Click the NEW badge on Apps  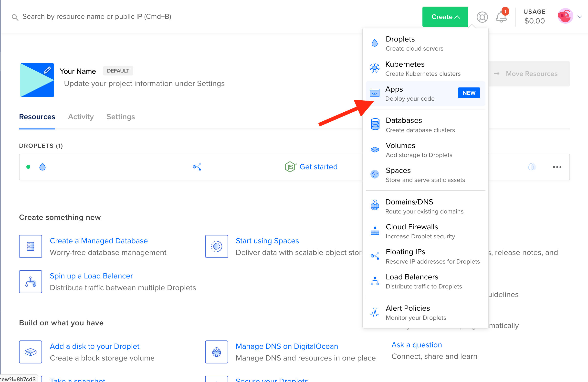tap(469, 93)
